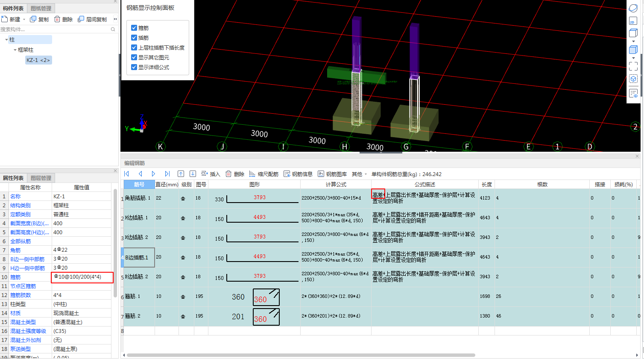Select the 箍筋.1 row name cell
Viewport: 644px width, 359px height.
(139, 297)
